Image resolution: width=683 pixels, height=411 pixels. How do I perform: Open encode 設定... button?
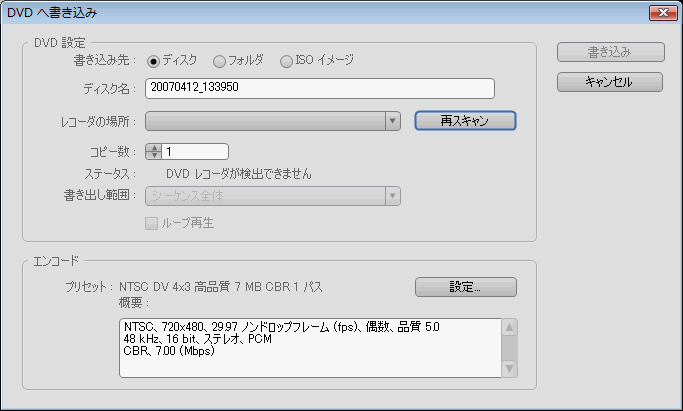tap(465, 287)
